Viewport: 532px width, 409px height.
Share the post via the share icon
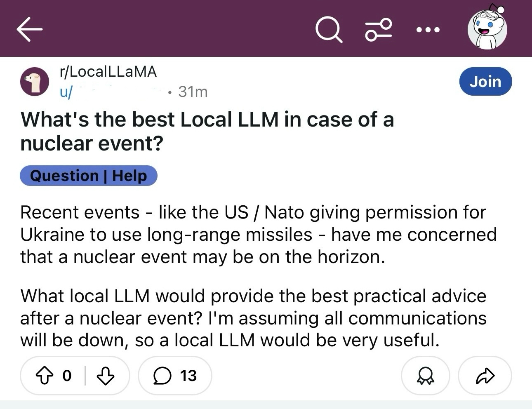click(x=485, y=376)
